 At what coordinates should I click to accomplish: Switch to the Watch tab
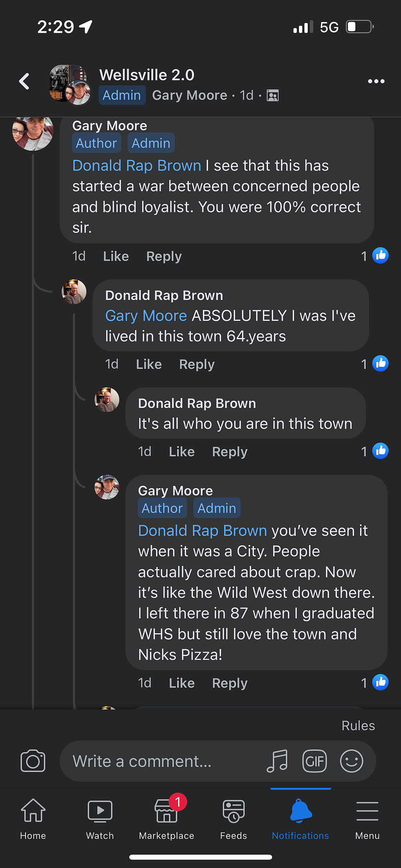[100, 819]
